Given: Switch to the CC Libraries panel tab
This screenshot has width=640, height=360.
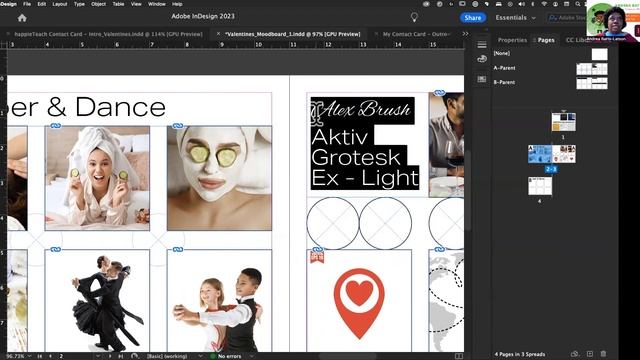Looking at the screenshot, I should pyautogui.click(x=576, y=40).
